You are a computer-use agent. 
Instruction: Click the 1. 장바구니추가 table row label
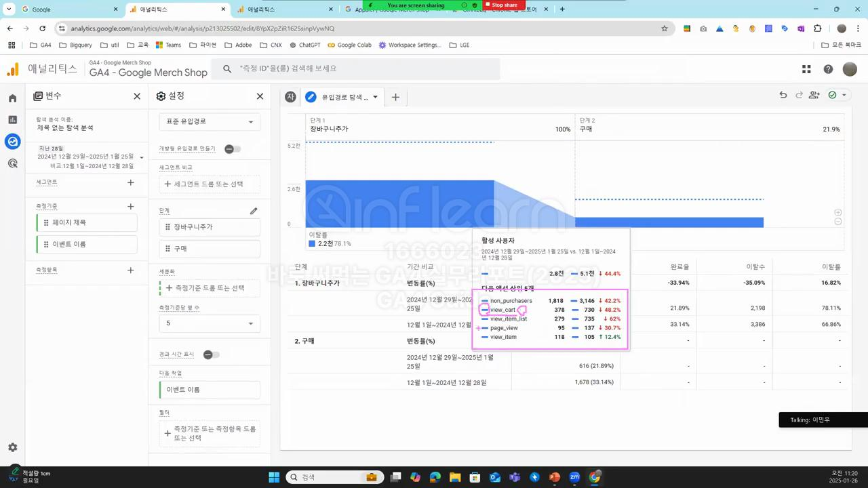point(317,283)
